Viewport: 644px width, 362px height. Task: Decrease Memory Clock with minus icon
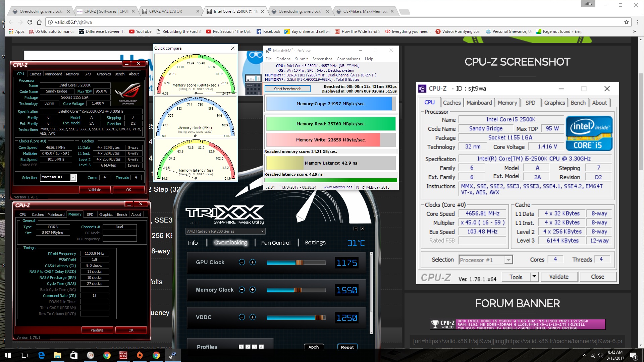[x=242, y=290]
